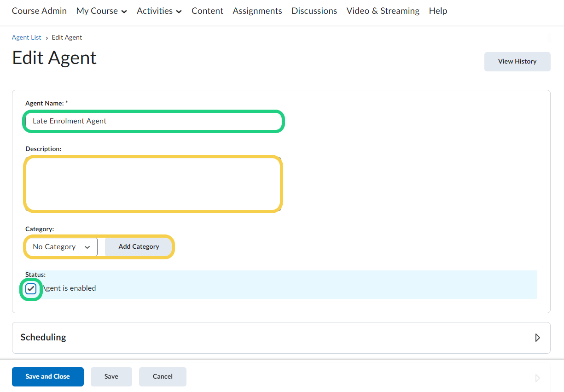
Task: Expand the Activities navigation menu
Action: [x=159, y=11]
